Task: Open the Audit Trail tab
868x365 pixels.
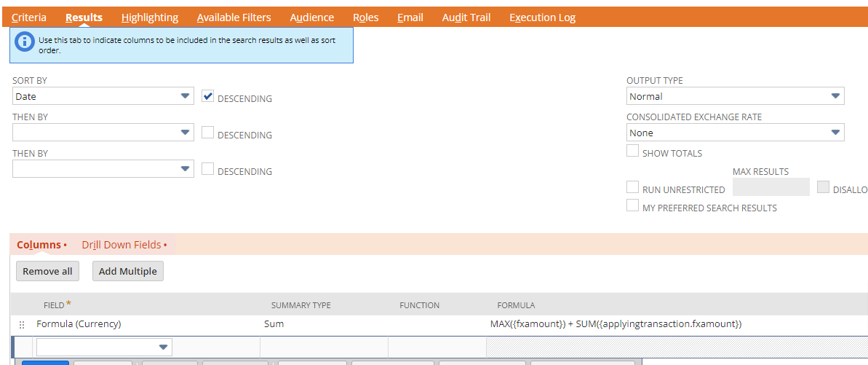Action: 466,17
